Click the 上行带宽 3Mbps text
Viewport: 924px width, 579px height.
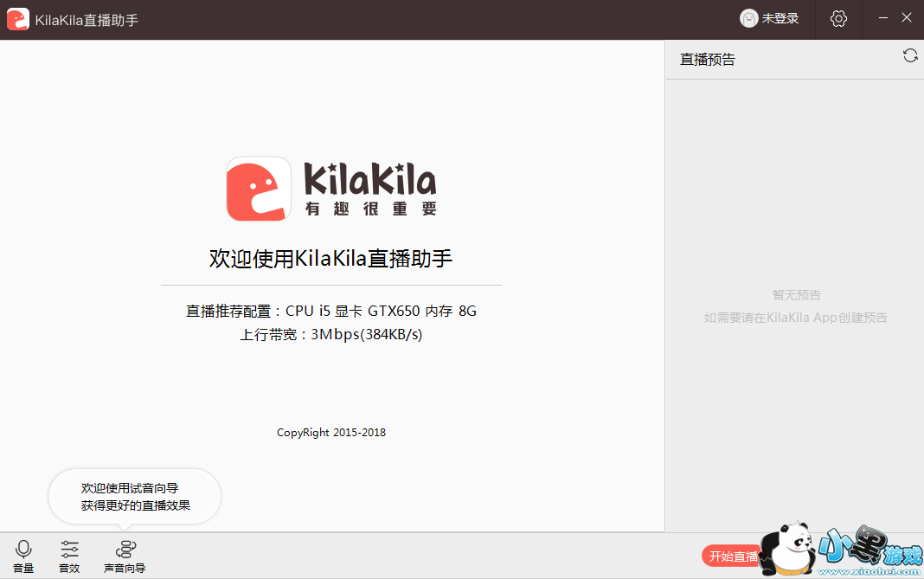(x=331, y=334)
